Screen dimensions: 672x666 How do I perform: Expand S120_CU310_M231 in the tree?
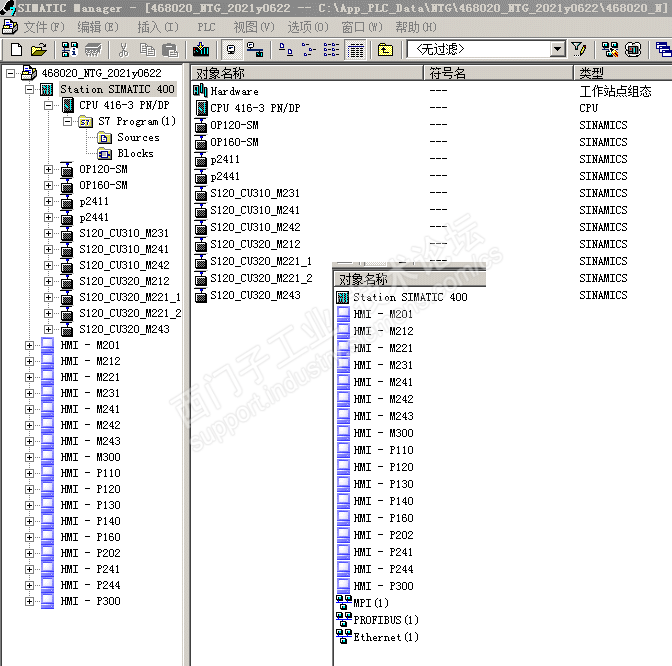(48, 233)
